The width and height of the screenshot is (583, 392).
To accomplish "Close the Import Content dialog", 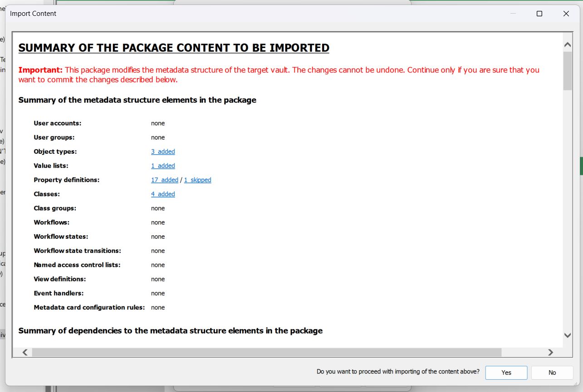I will (566, 14).
